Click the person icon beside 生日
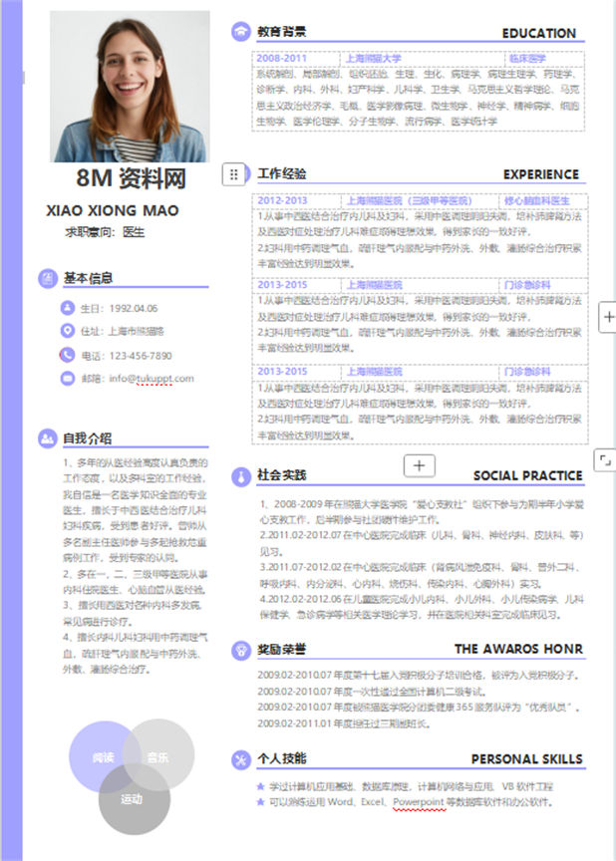 click(67, 308)
